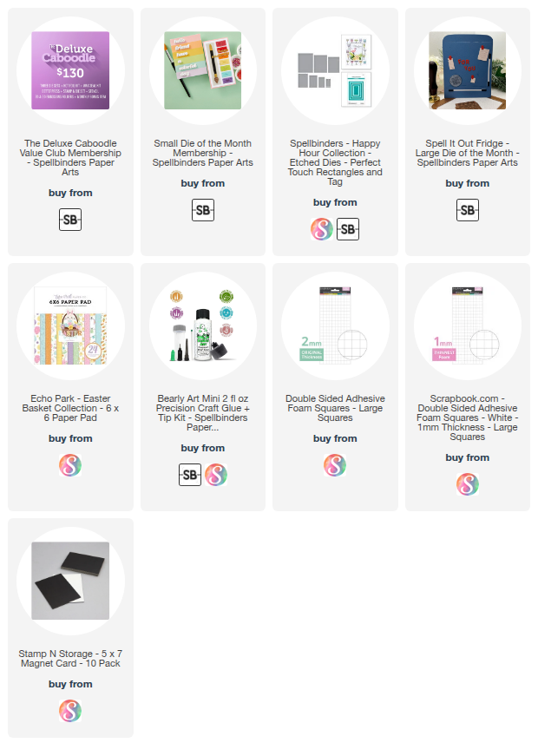This screenshot has width=538, height=756.
Task: Open The Deluxe Caboodle Value Club Membership link
Action: tap(70, 157)
